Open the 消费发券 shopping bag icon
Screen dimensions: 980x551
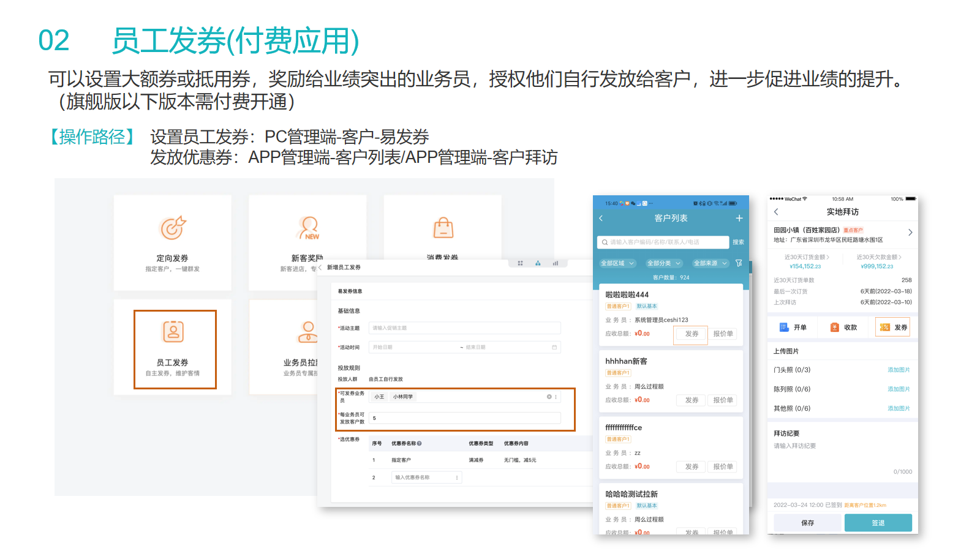[443, 228]
